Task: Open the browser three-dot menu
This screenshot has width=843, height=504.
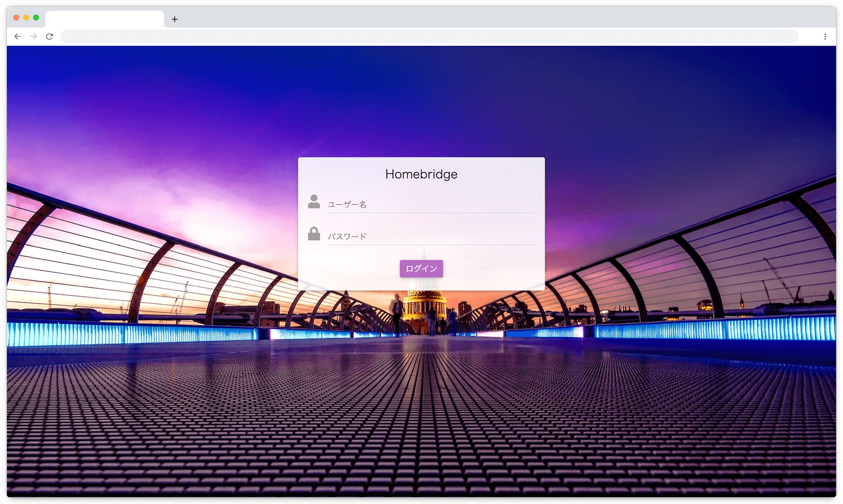Action: [825, 36]
